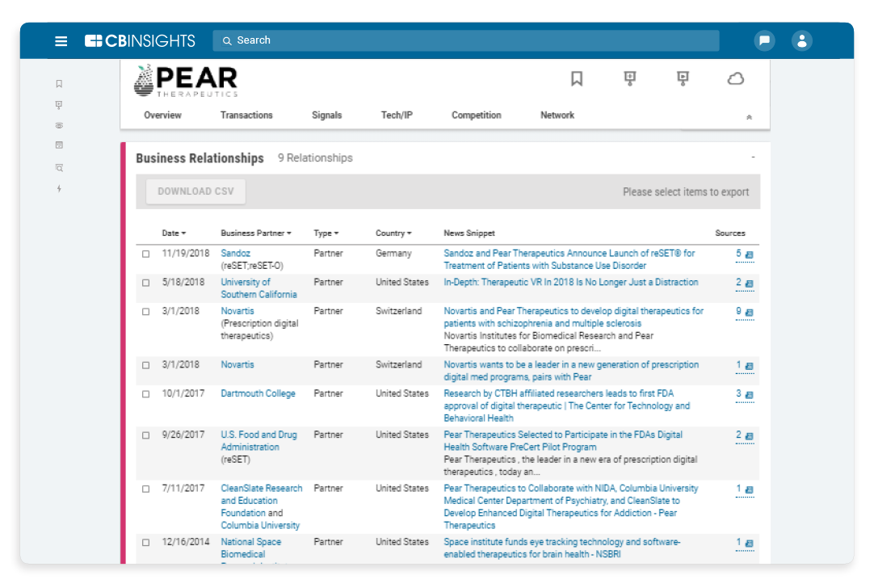
Task: Switch to the Transactions tab
Action: click(246, 115)
